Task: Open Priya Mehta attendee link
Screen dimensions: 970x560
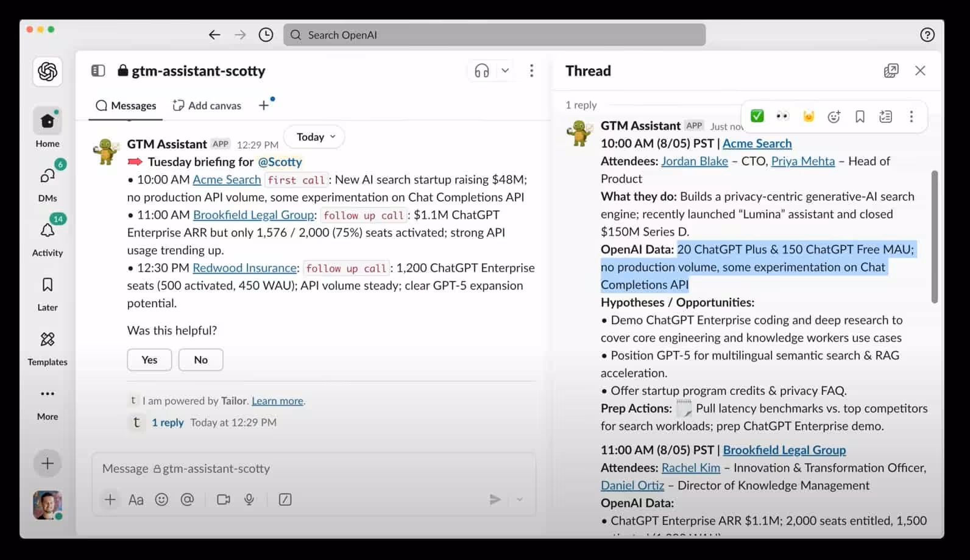Action: coord(803,161)
